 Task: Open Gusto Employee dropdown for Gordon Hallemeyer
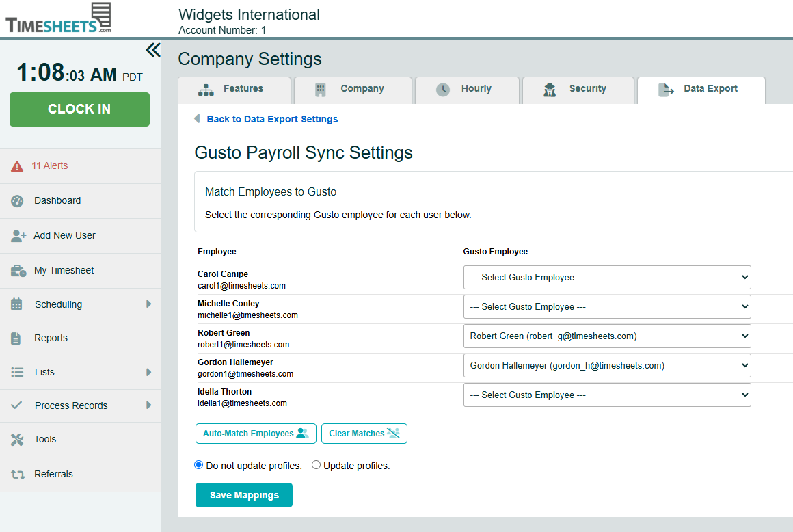[607, 365]
